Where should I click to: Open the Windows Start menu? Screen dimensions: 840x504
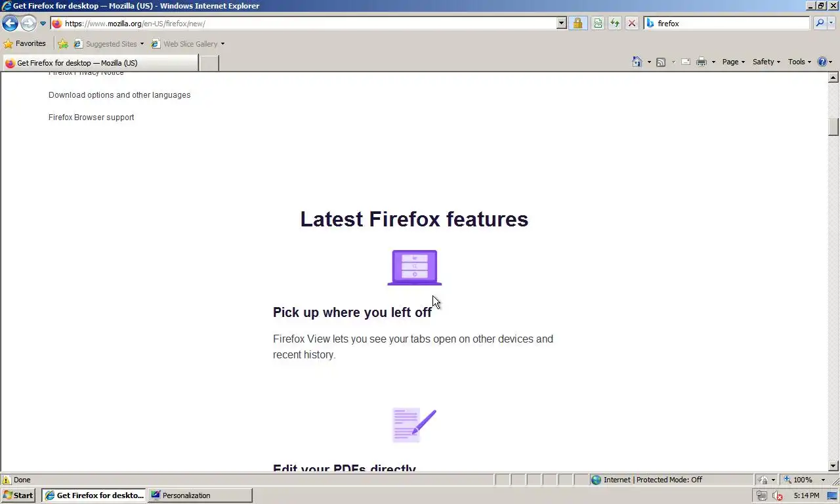click(18, 495)
